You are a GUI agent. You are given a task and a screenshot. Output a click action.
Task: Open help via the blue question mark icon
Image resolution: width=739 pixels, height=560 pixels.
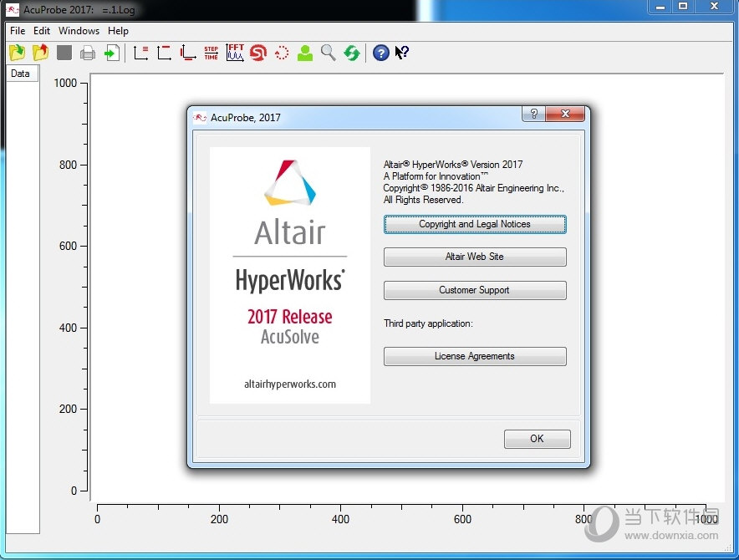tap(381, 53)
